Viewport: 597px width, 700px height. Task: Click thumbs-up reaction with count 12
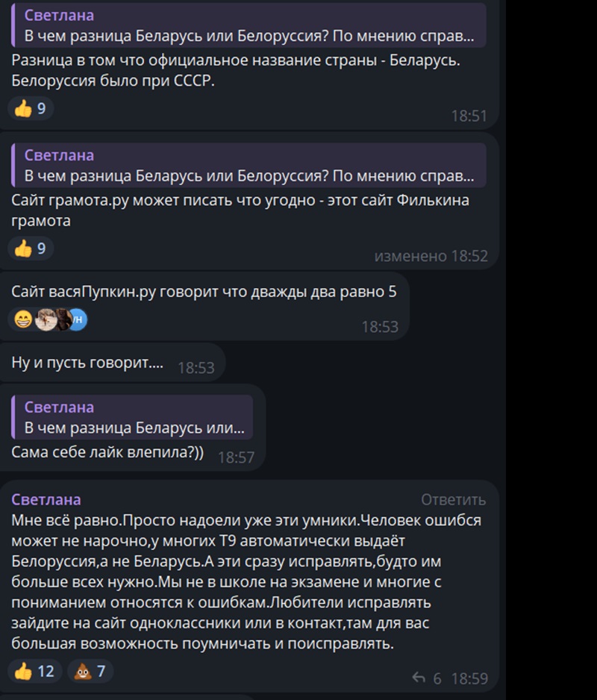coord(34,671)
